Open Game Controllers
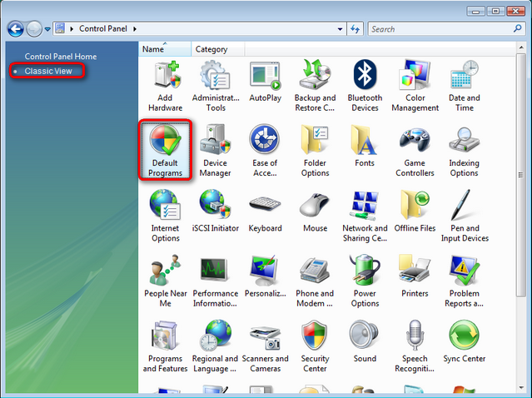Image resolution: width=532 pixels, height=398 pixels. (x=415, y=151)
